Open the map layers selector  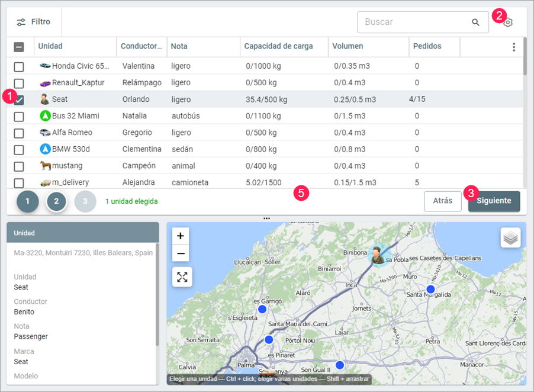tap(510, 237)
